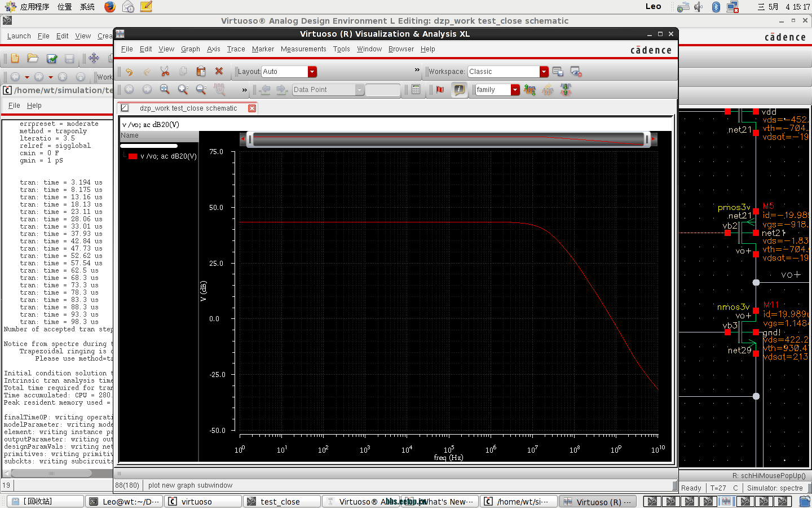Select the highlighted waveform workspace in pager

726,501
